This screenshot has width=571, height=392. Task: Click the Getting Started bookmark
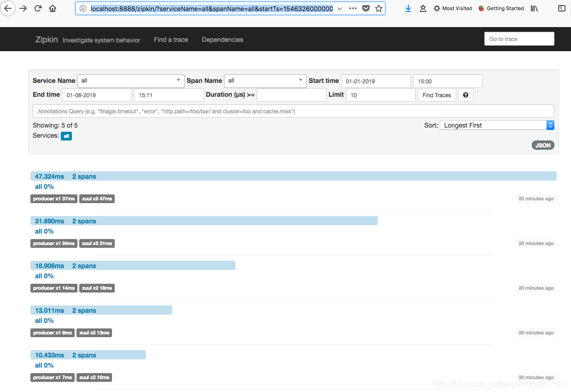501,8
